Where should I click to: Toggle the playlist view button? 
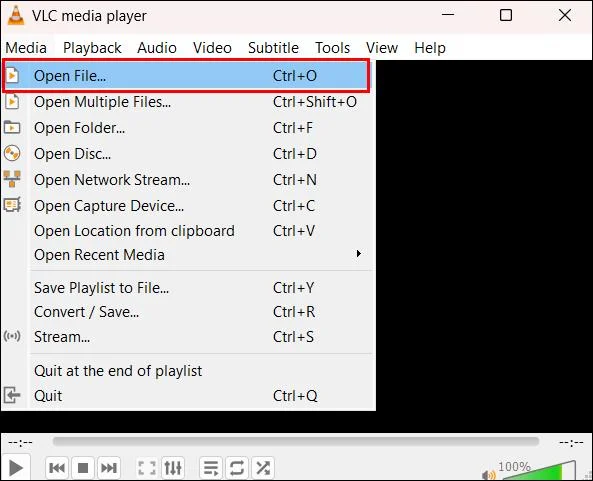point(211,468)
